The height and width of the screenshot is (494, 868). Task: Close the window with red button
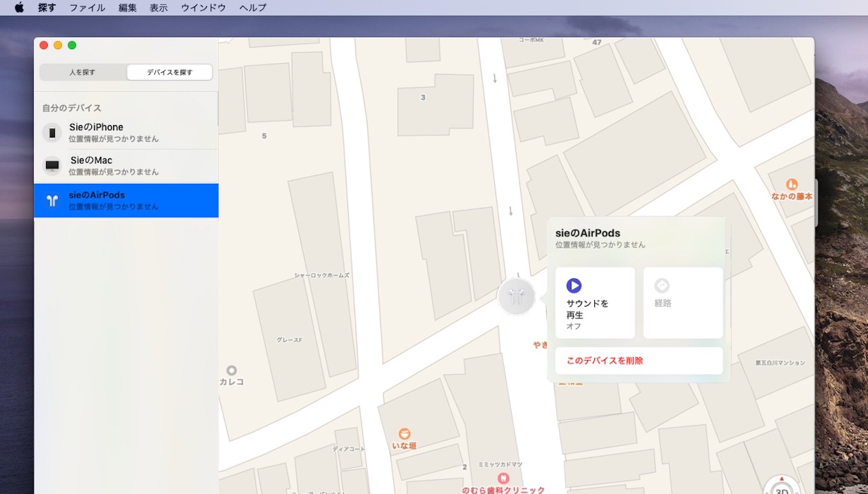tap(43, 45)
